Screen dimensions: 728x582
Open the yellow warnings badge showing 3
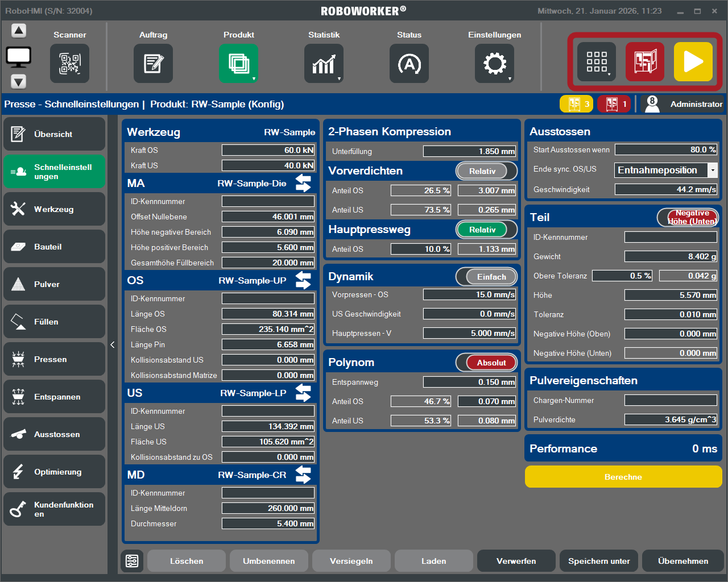(576, 104)
